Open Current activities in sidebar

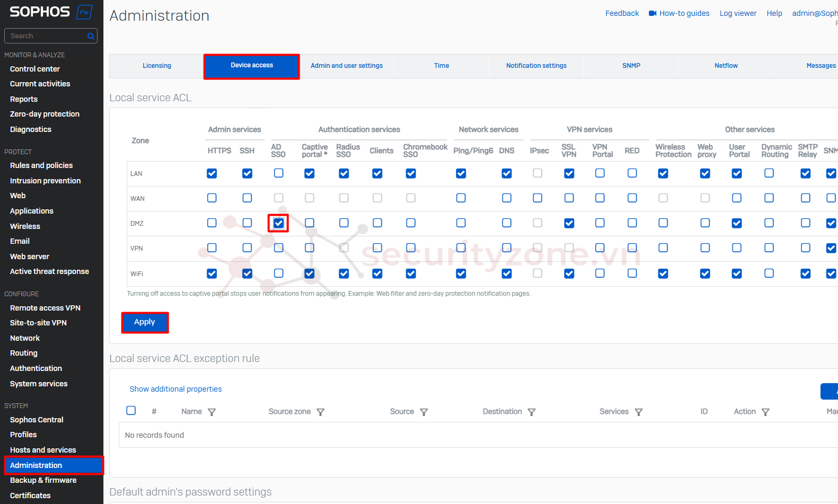pyautogui.click(x=40, y=84)
